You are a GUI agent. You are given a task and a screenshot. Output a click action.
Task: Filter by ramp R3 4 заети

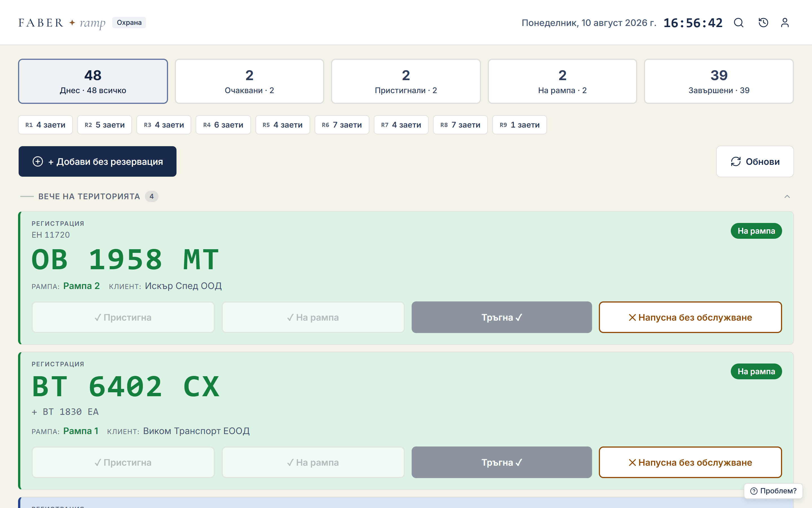pos(164,125)
